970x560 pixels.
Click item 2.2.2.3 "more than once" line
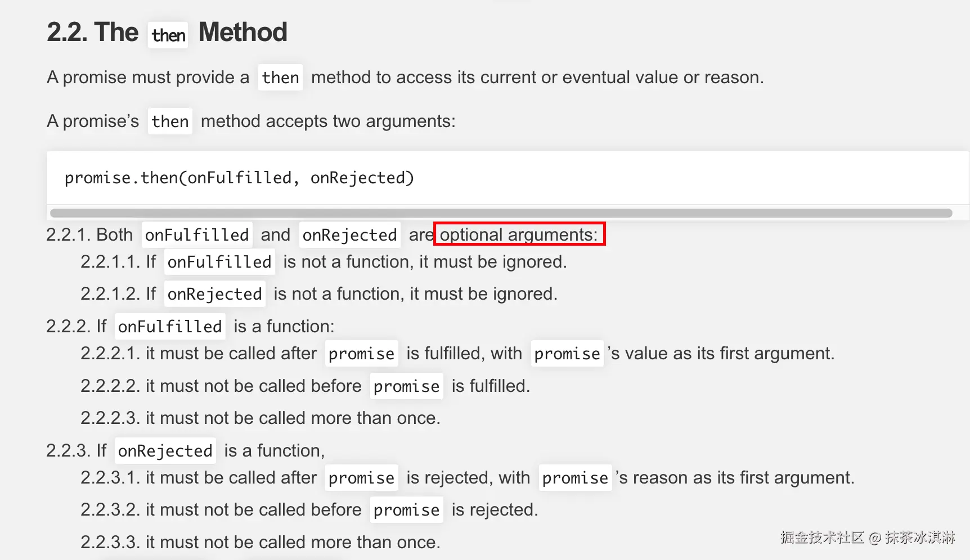pyautogui.click(x=260, y=418)
